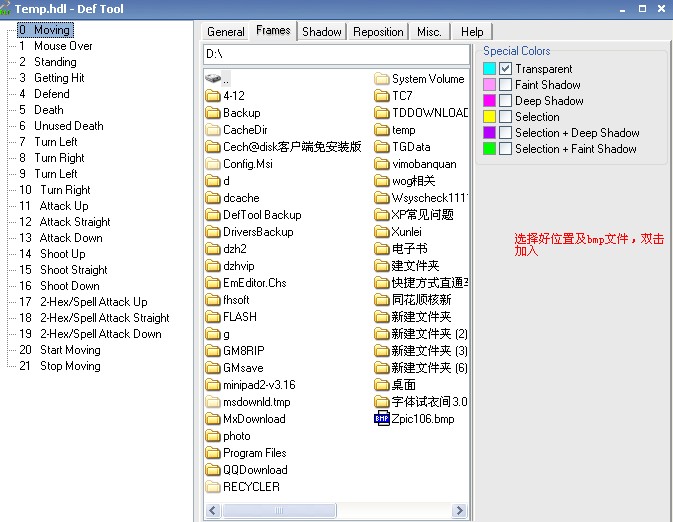
Task: Select the 11 Attack Up animation entry
Action: (x=63, y=206)
